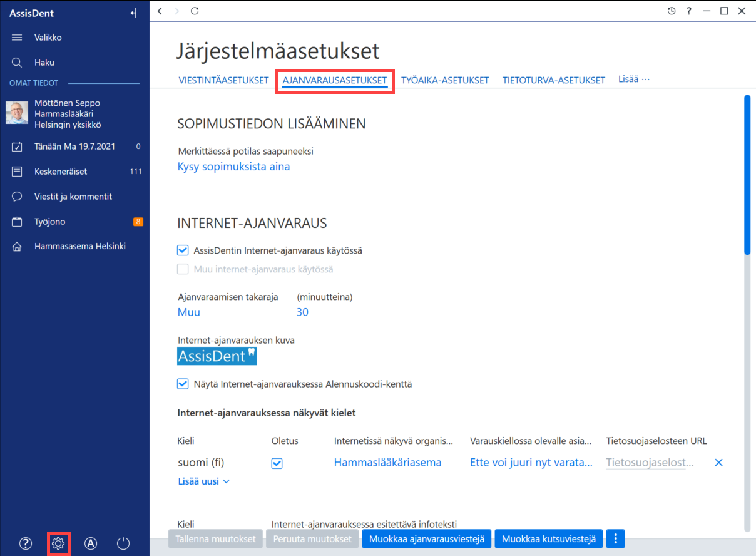756x556 pixels.
Task: Click the circled A icon in sidebar
Action: [x=91, y=543]
